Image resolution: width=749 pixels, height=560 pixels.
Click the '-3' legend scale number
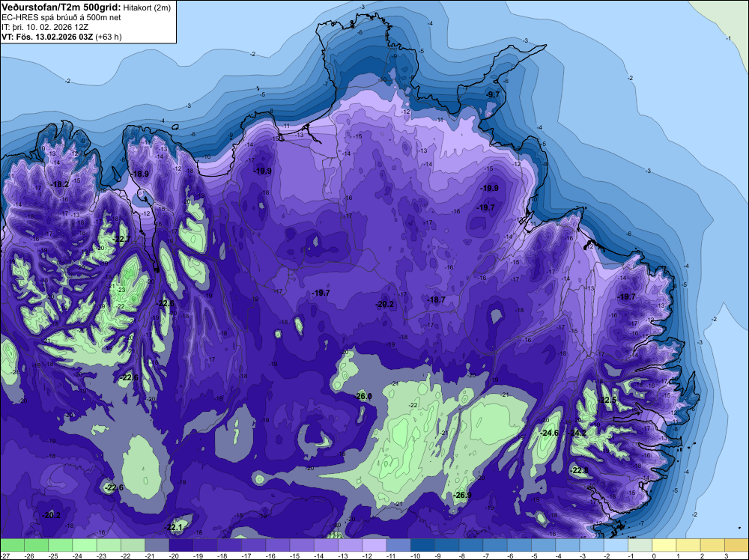click(x=584, y=556)
